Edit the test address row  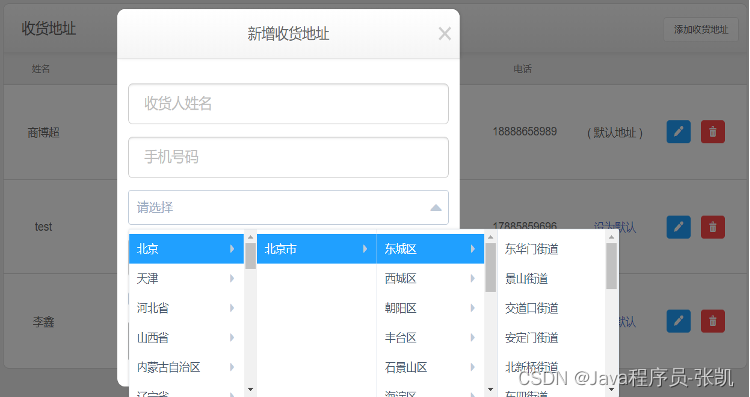click(678, 227)
